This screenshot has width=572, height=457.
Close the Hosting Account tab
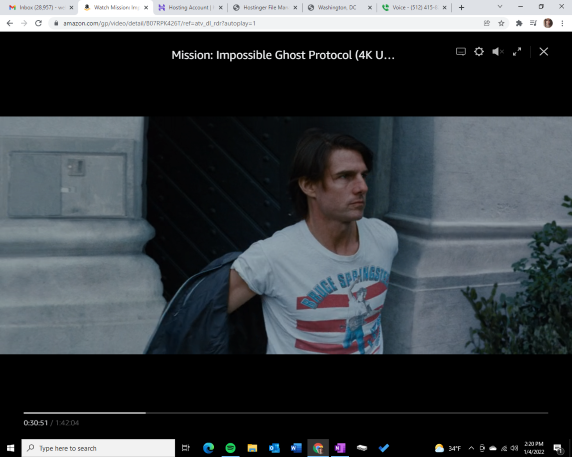(220, 8)
